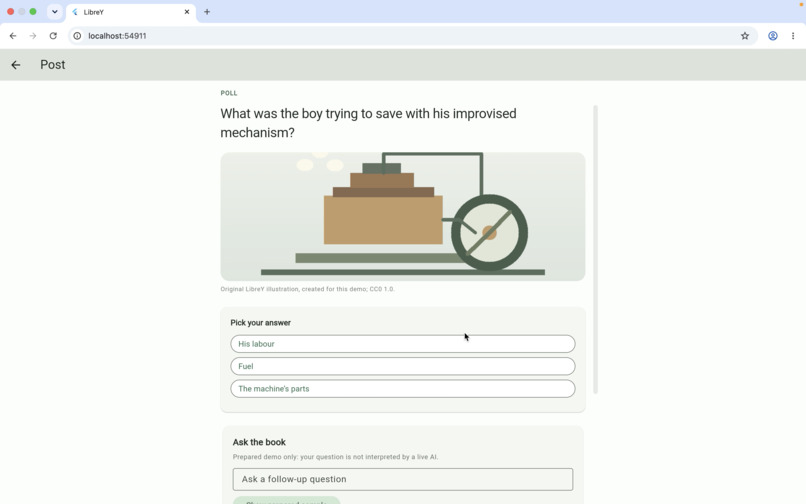Screen dimensions: 806x504
Task: Go back using the Post page arrow
Action: [x=16, y=65]
